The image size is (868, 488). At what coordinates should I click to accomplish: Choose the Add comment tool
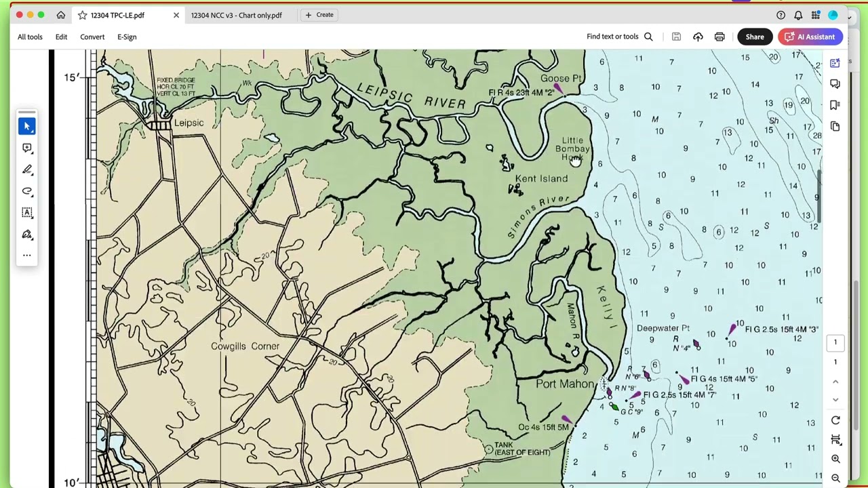point(27,148)
